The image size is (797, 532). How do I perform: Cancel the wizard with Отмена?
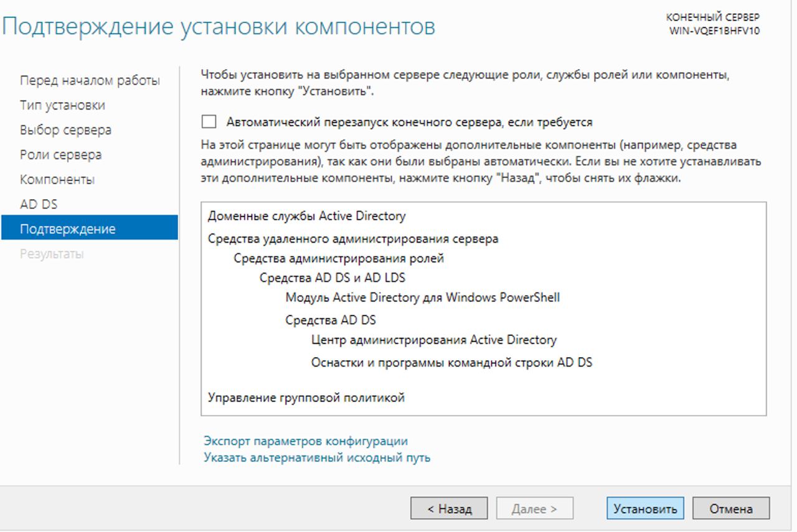pos(731,508)
